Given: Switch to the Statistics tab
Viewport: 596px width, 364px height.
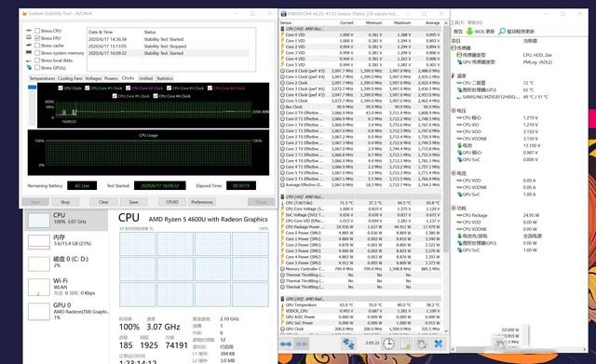Looking at the screenshot, I should point(165,78).
